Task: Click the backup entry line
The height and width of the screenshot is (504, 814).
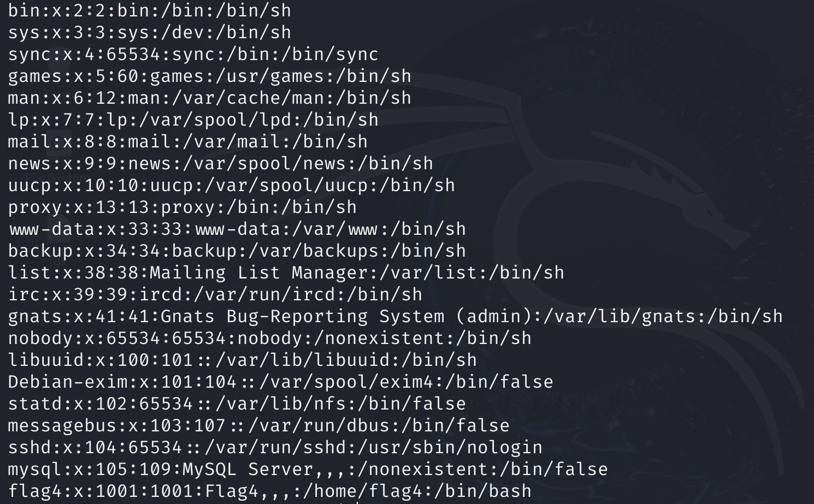Action: point(237,251)
